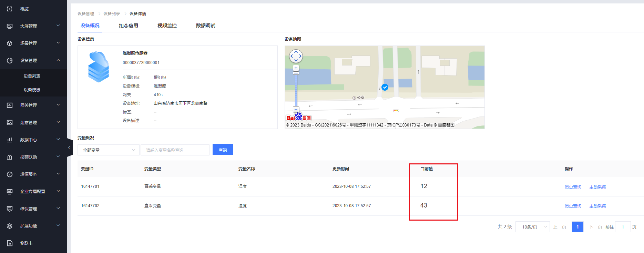Click the 场景管理 cube icon
The image size is (644, 253).
click(x=10, y=43)
